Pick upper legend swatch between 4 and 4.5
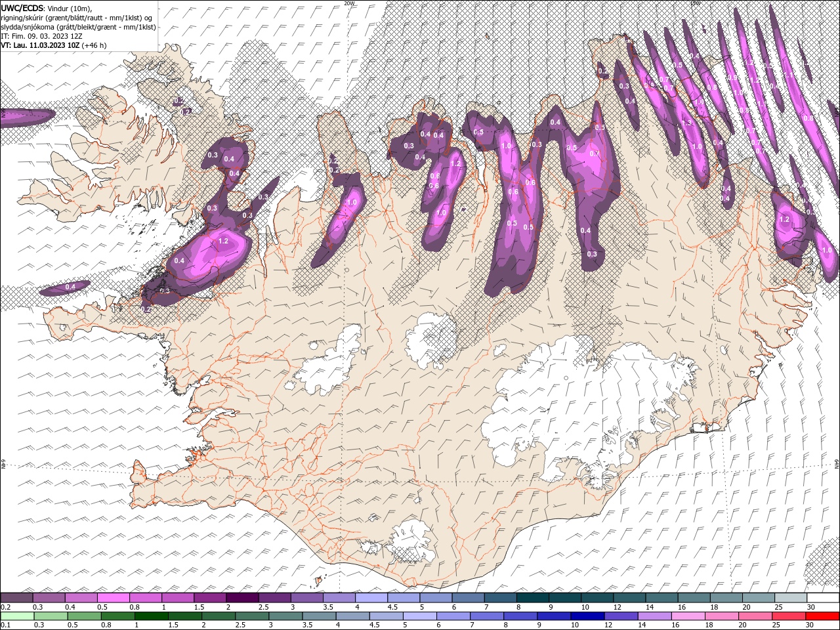The height and width of the screenshot is (630, 840). click(371, 598)
